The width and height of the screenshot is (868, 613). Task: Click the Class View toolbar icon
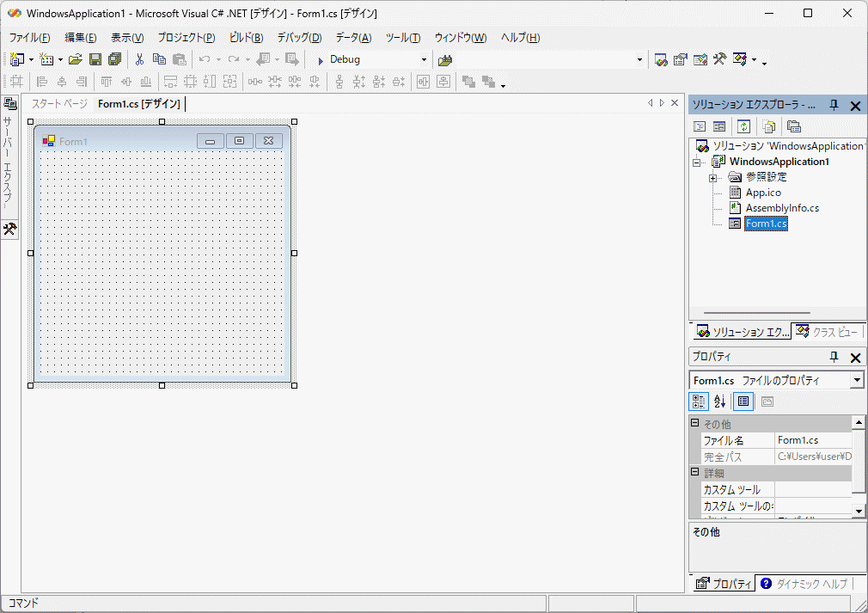pyautogui.click(x=740, y=59)
